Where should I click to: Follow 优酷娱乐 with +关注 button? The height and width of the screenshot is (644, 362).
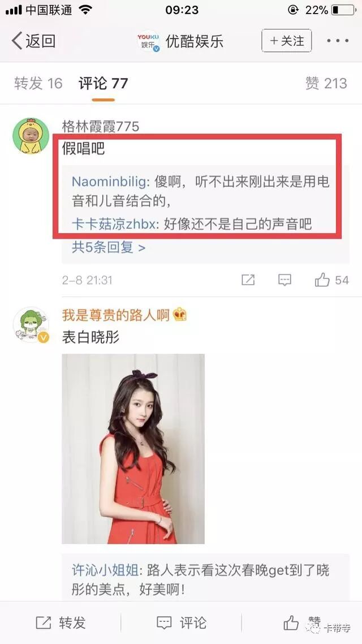(286, 41)
